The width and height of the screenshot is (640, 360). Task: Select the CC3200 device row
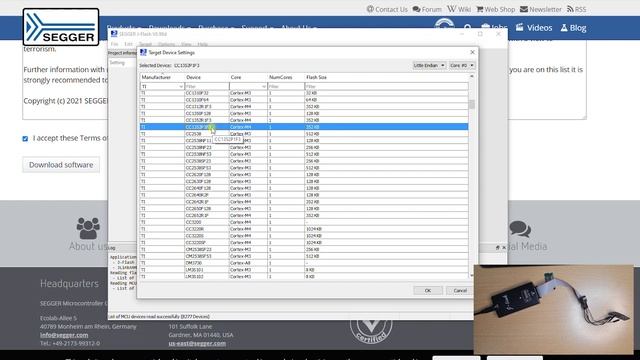point(304,222)
